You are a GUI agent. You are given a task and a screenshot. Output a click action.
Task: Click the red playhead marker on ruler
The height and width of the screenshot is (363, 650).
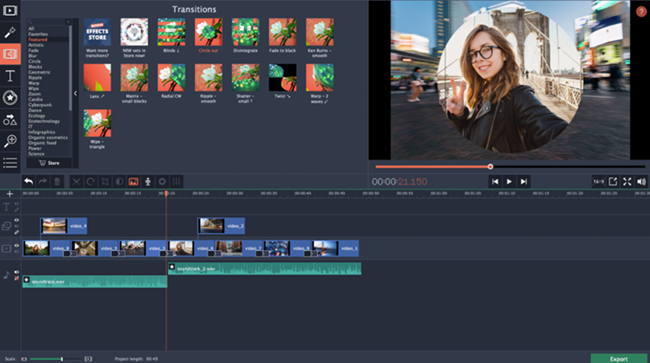[x=166, y=194]
